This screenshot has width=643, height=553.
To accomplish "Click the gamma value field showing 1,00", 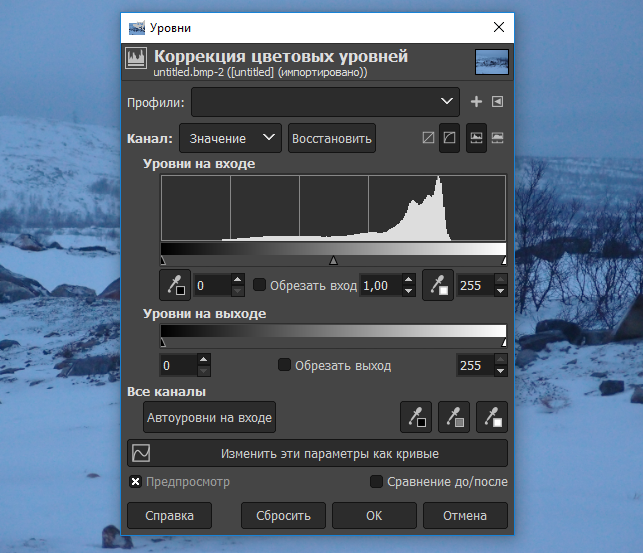I will point(380,285).
